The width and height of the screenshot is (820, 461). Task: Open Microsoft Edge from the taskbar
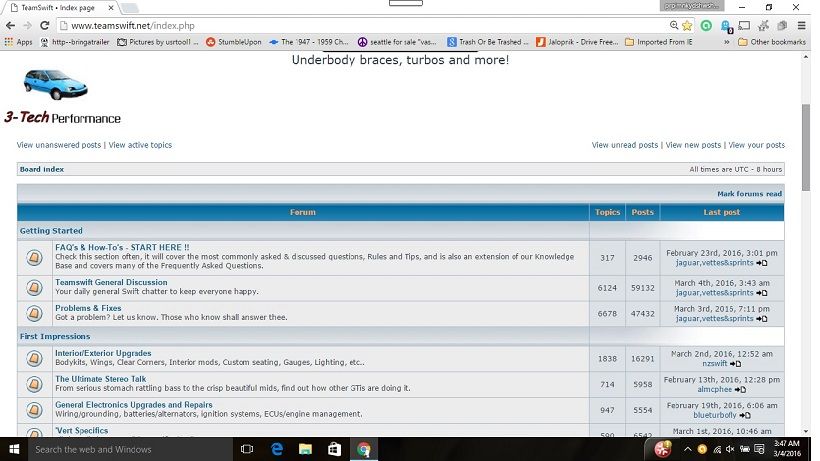point(277,449)
